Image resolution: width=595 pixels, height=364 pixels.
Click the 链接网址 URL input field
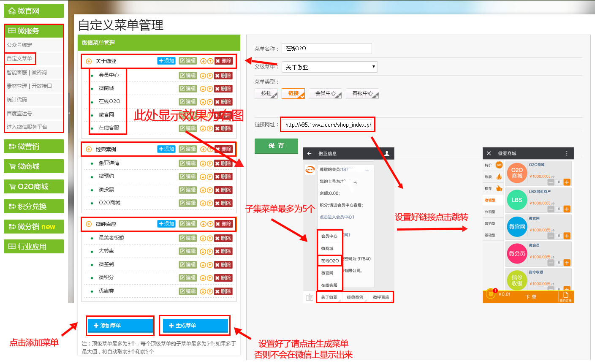point(328,125)
